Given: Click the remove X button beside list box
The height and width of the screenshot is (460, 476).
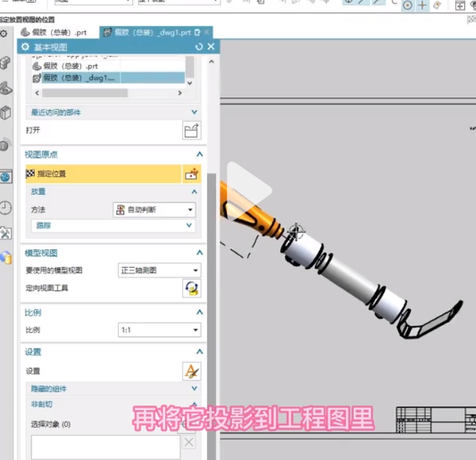Looking at the screenshot, I should click(x=188, y=442).
